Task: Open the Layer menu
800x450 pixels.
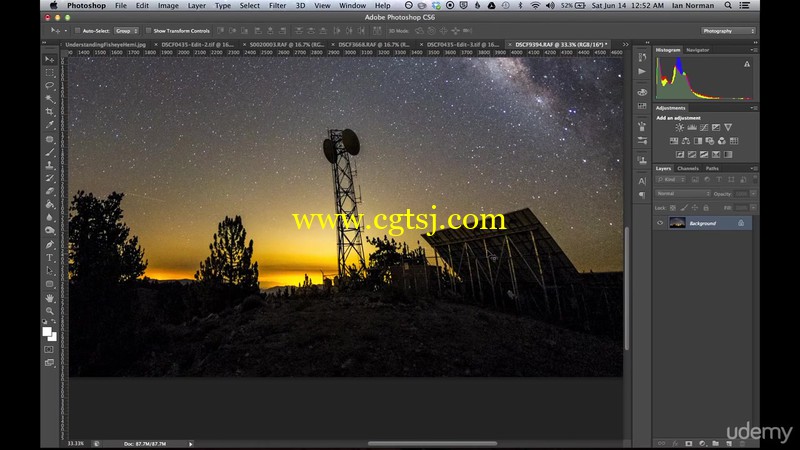Action: click(196, 6)
